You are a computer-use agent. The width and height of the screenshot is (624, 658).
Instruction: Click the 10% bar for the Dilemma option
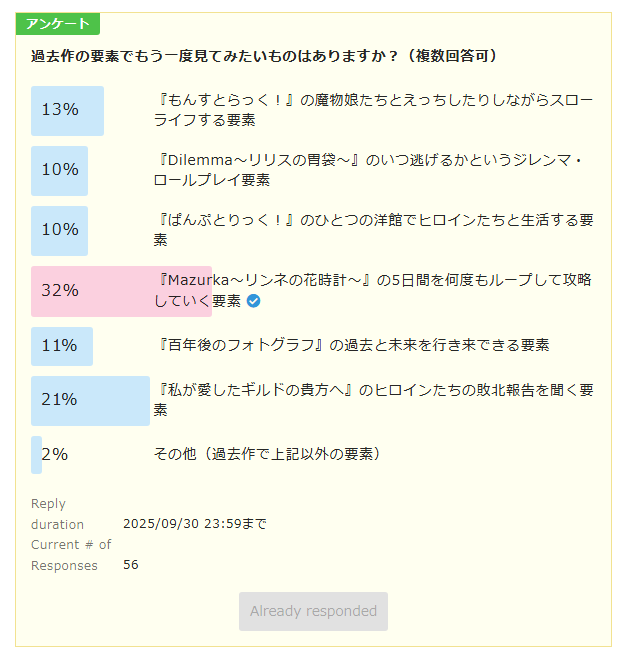pos(60,170)
